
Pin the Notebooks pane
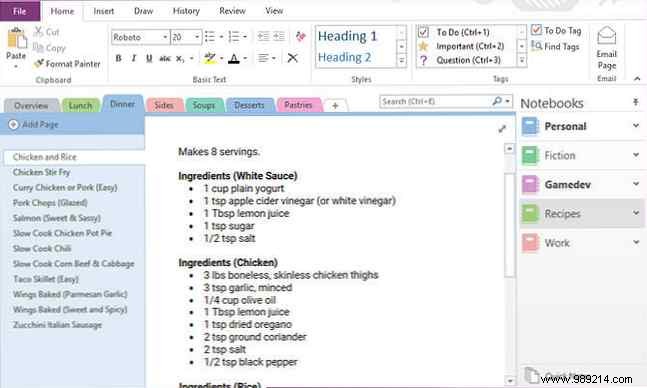point(636,102)
